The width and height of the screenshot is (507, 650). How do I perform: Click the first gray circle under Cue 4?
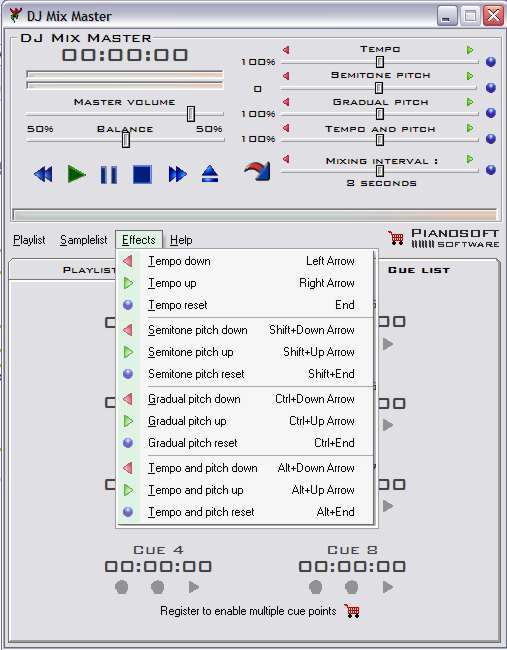coord(121,587)
